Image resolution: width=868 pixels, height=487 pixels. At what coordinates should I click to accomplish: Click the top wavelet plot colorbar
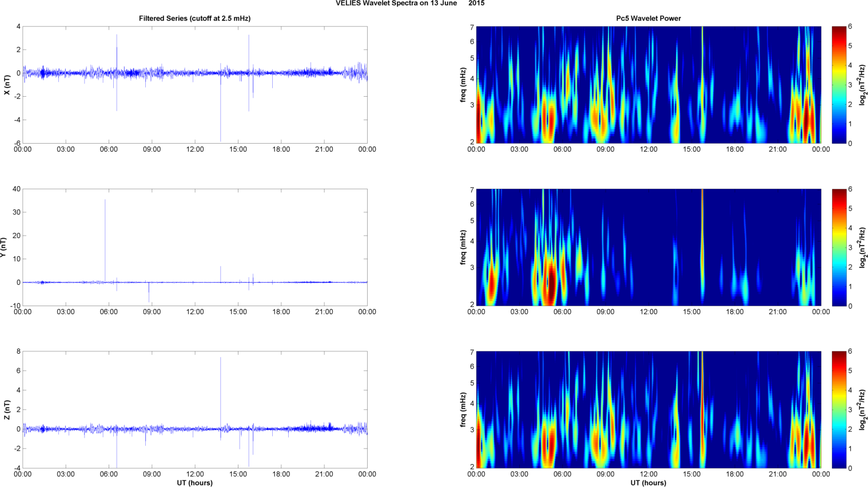(x=838, y=85)
